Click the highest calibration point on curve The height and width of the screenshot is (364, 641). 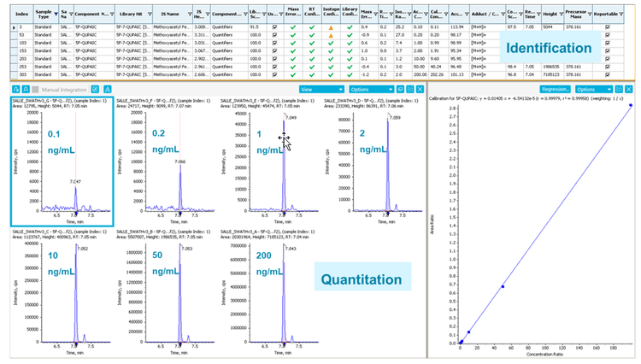pos(630,105)
